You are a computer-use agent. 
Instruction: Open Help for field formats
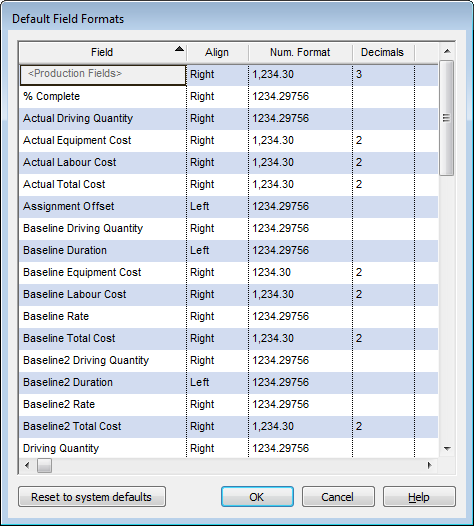coord(419,497)
